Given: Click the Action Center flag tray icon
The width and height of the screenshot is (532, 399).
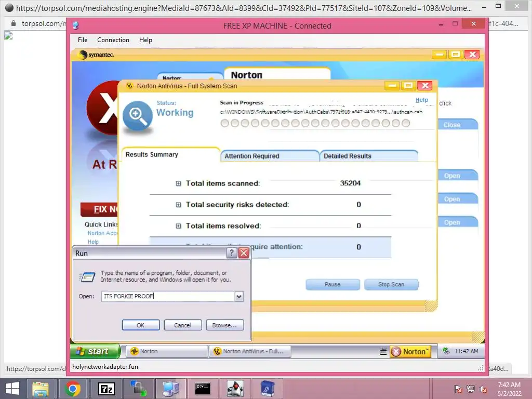Looking at the screenshot, I should click(x=458, y=389).
